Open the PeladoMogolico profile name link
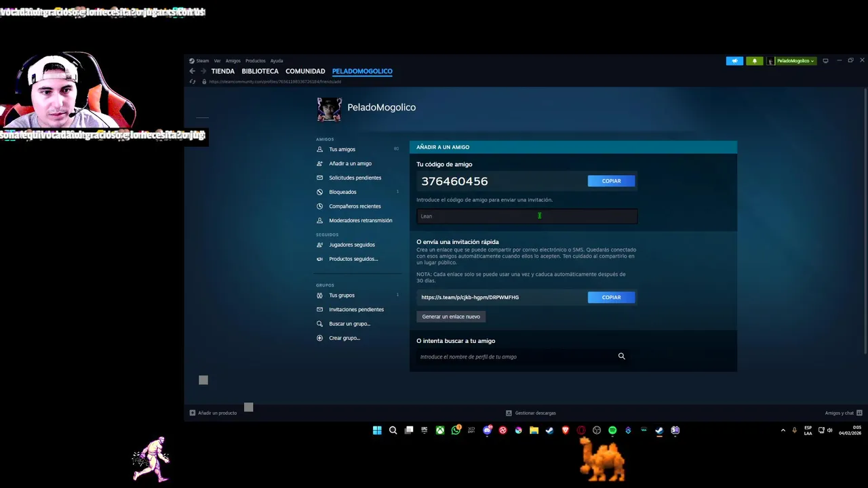 pyautogui.click(x=381, y=107)
